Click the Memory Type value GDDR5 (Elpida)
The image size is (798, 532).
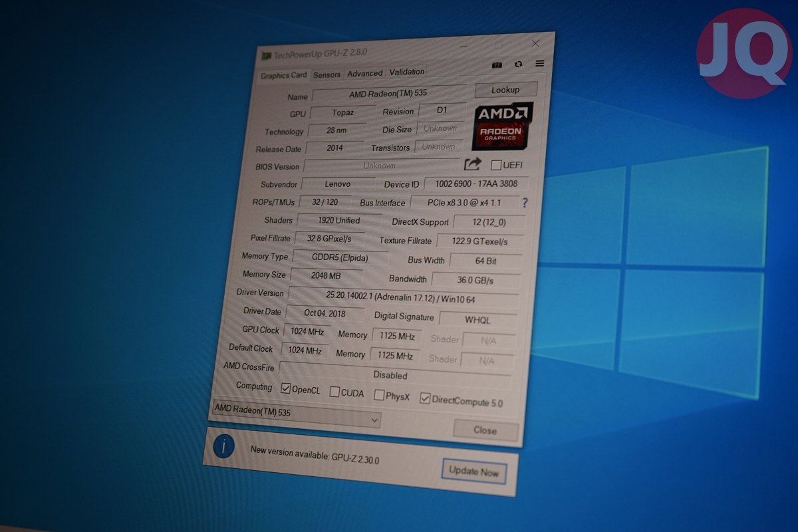pyautogui.click(x=340, y=257)
